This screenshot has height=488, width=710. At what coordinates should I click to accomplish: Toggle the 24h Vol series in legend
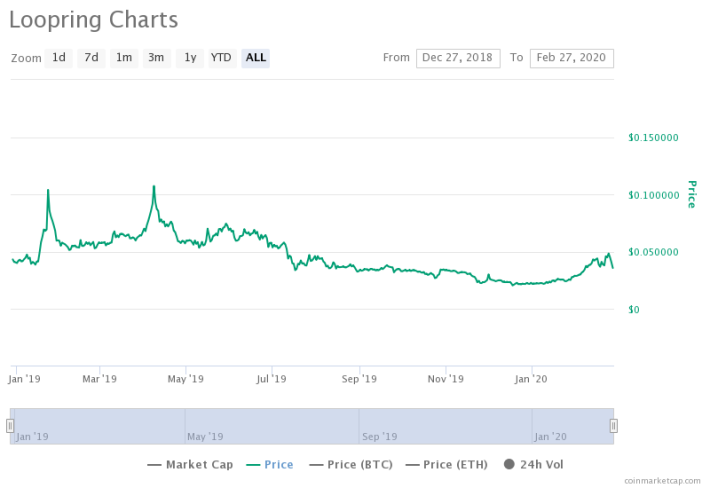(x=534, y=464)
